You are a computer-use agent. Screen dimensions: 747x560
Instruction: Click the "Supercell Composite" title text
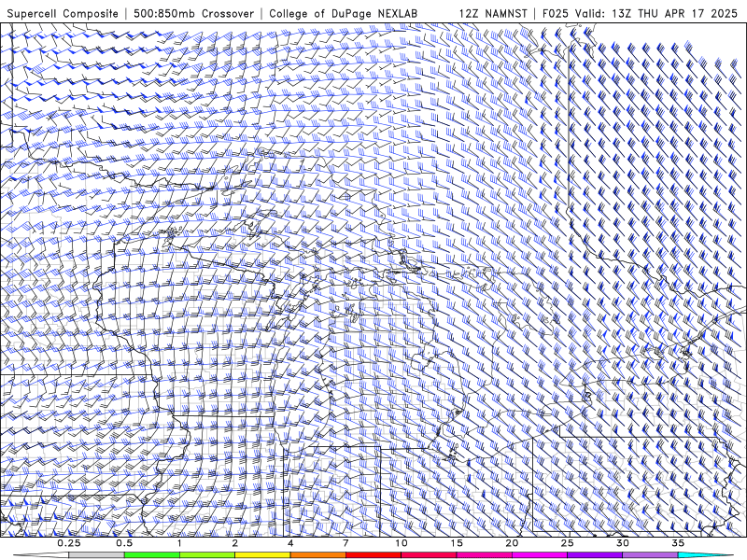click(63, 13)
